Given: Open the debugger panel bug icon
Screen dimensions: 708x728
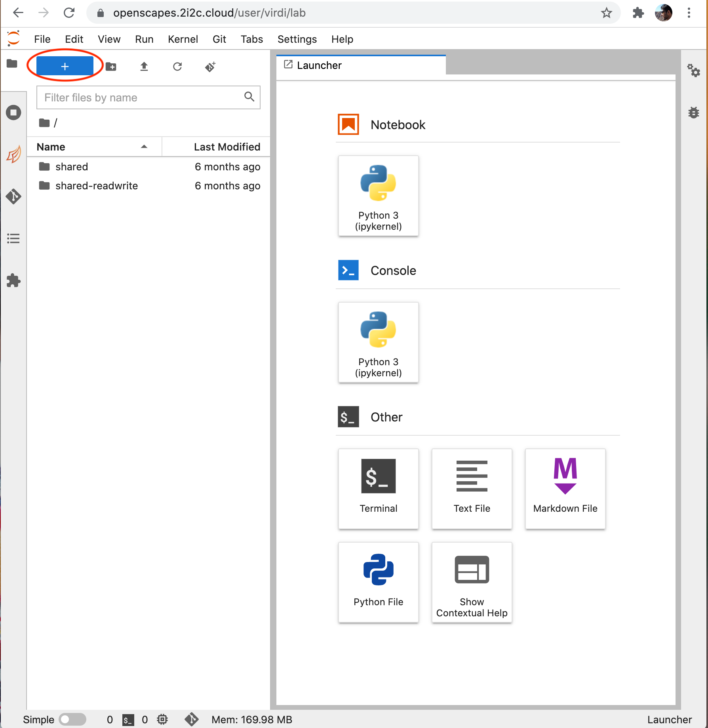Looking at the screenshot, I should pyautogui.click(x=693, y=112).
